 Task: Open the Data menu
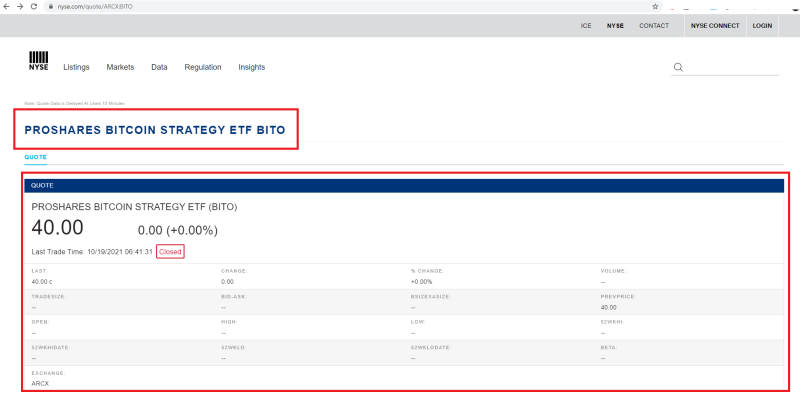[159, 67]
